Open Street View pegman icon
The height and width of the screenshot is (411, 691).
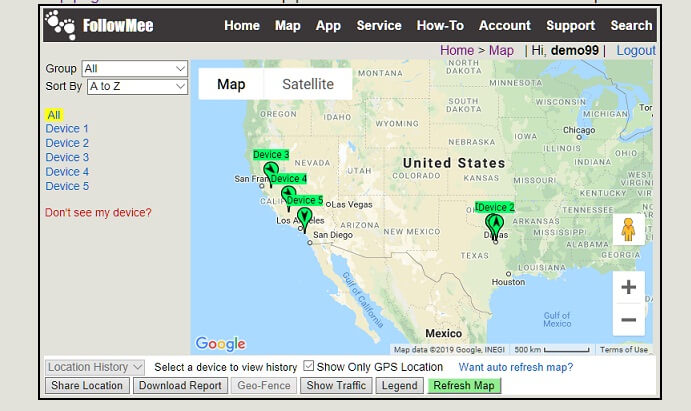[628, 230]
